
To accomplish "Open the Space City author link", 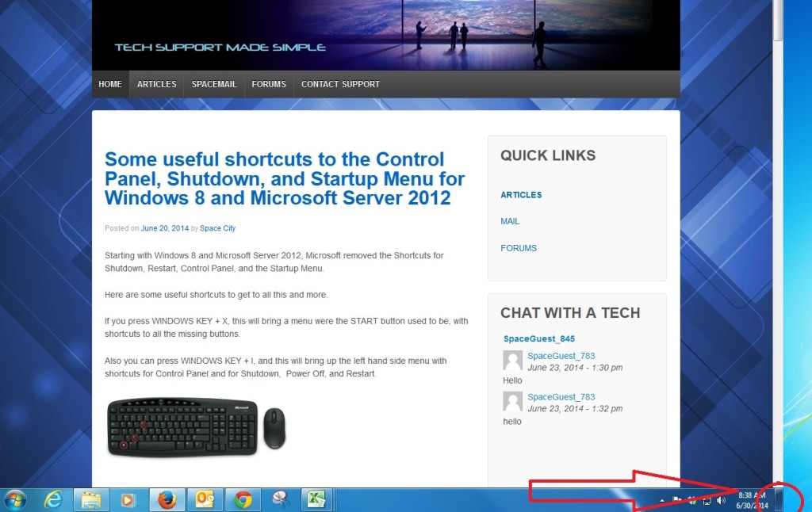I will [217, 228].
